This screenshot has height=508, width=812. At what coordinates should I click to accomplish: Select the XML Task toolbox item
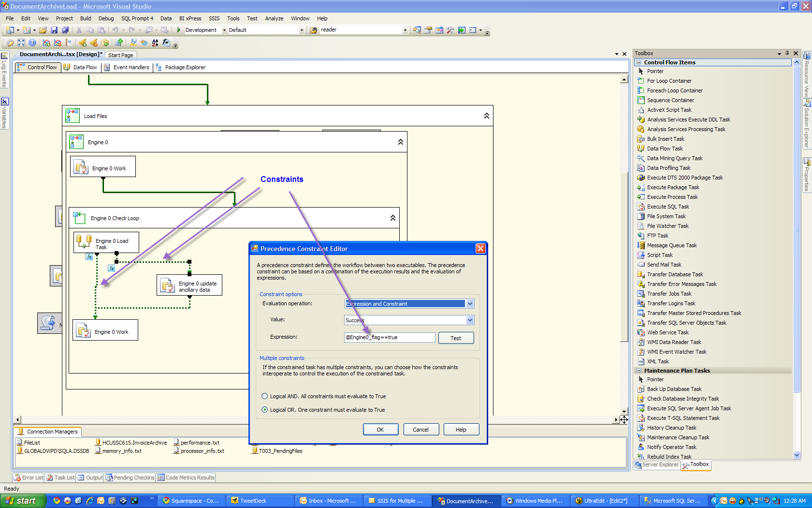(x=658, y=361)
